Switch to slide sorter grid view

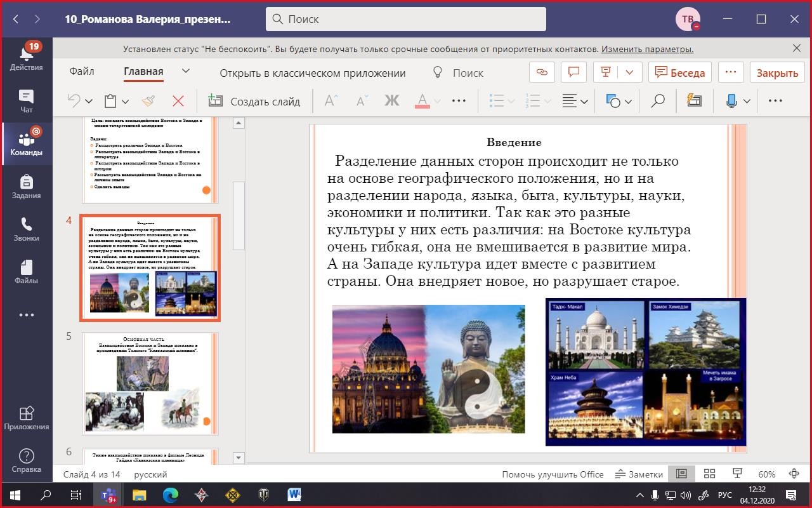709,474
